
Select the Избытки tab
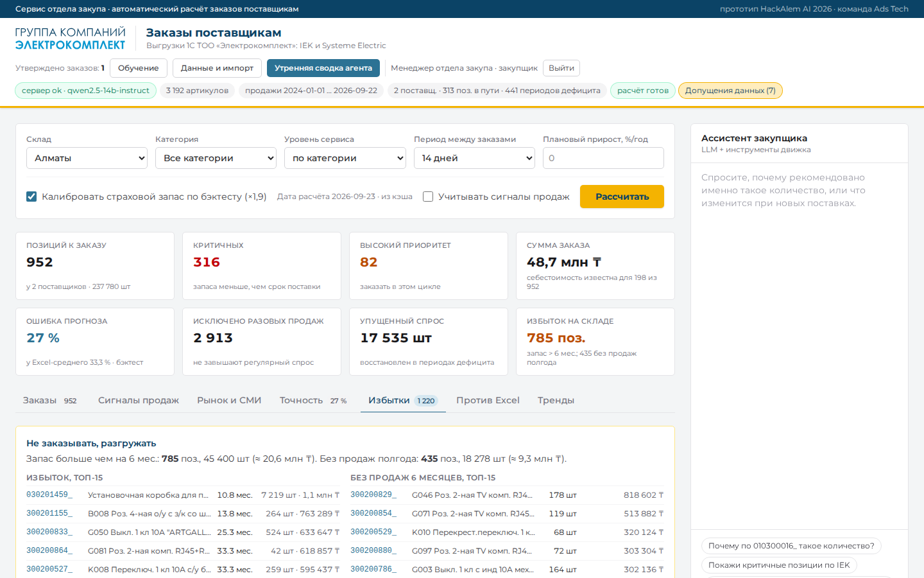[403, 401]
